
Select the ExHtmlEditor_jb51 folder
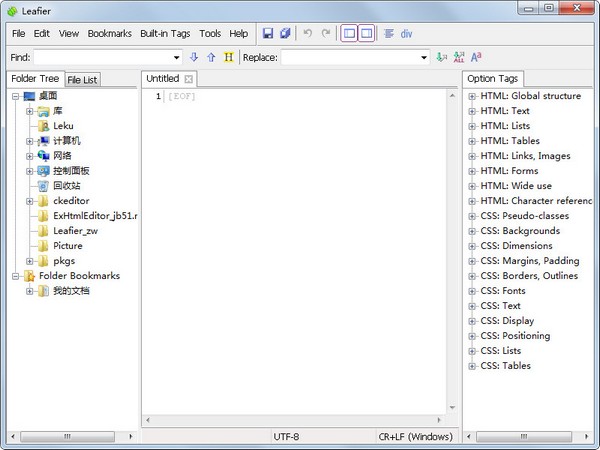point(95,216)
